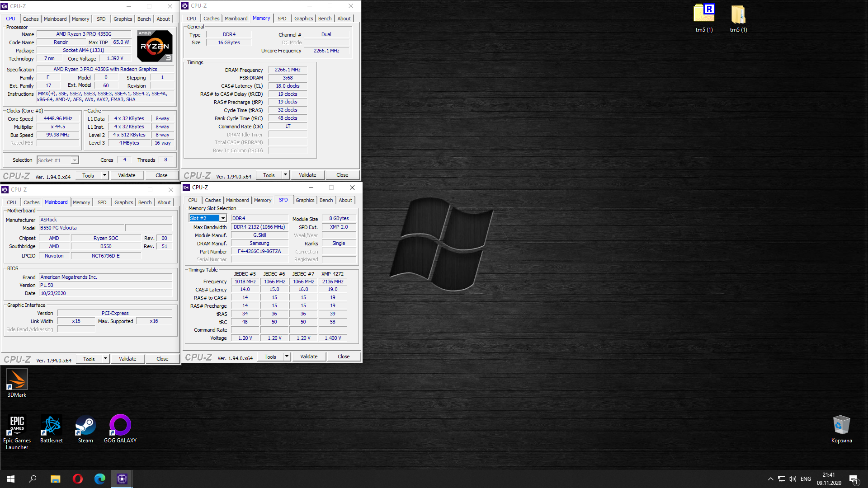
Task: Open About tab in Mainboard window
Action: 164,202
